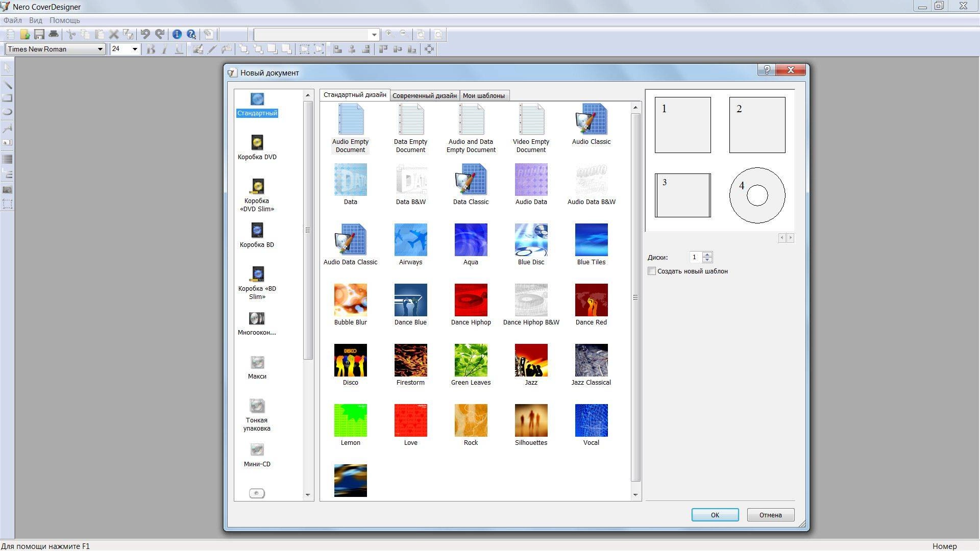This screenshot has width=980, height=551.
Task: Pick Audio and Data Empty Document template
Action: pyautogui.click(x=471, y=128)
